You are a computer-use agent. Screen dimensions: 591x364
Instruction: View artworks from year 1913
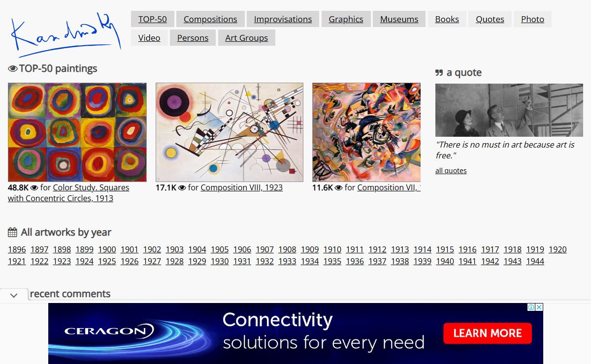pos(400,249)
